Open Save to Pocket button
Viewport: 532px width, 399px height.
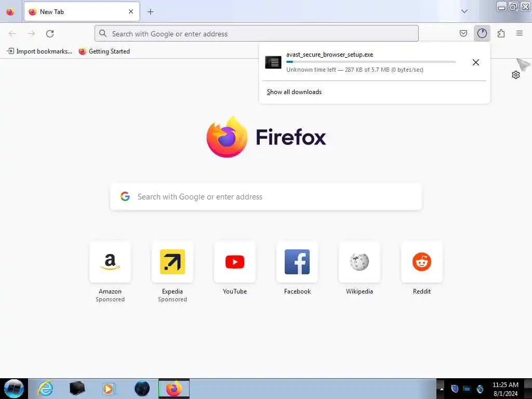coord(463,33)
